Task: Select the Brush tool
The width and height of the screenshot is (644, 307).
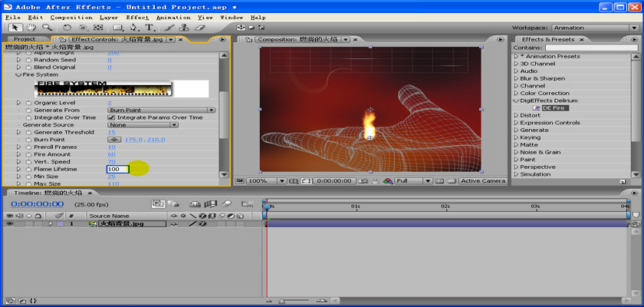Action: point(169,28)
